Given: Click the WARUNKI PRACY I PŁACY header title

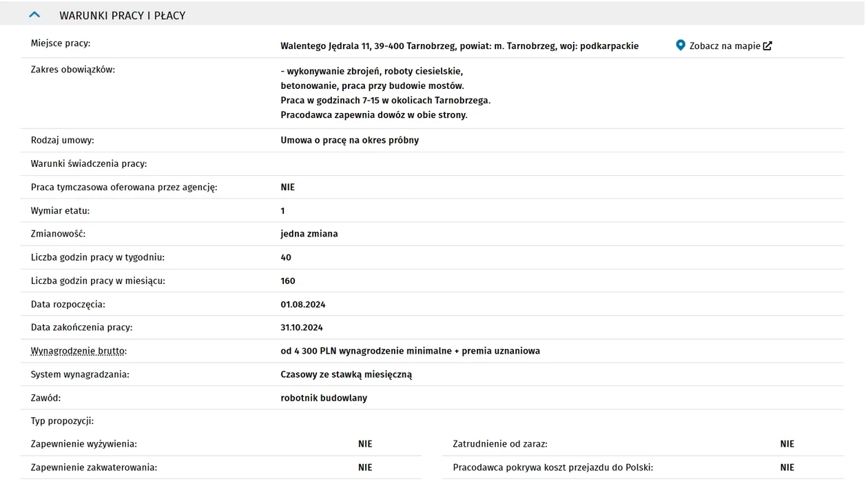Looking at the screenshot, I should 123,15.
